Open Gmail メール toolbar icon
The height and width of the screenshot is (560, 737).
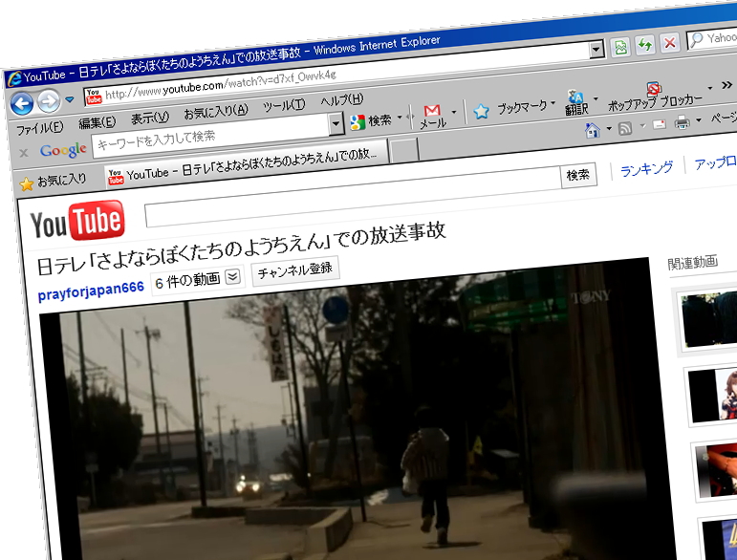[432, 113]
